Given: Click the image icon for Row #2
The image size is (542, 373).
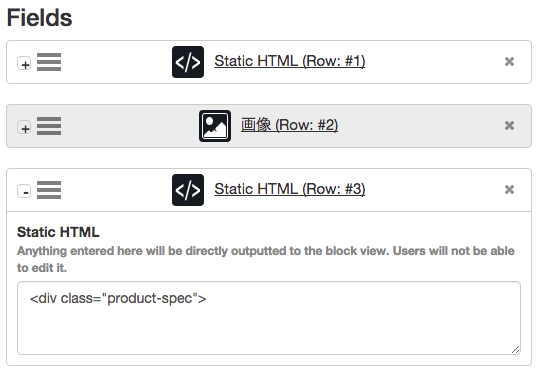Looking at the screenshot, I should pos(215,126).
